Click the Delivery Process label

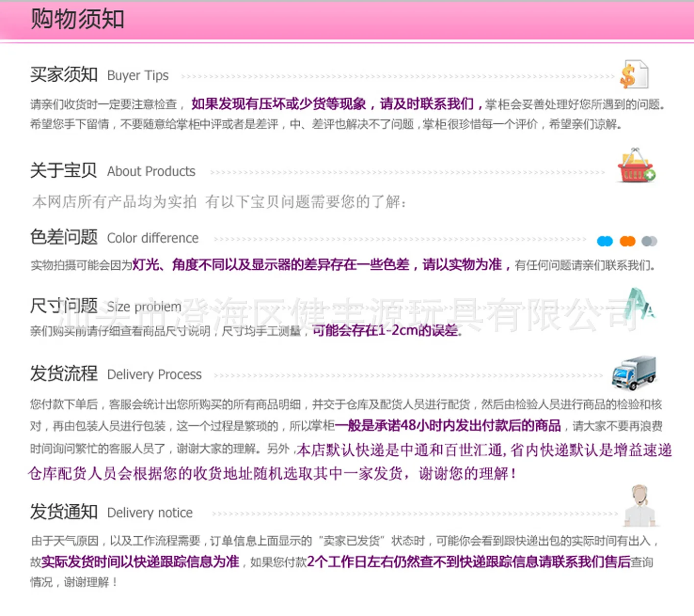[x=154, y=375]
